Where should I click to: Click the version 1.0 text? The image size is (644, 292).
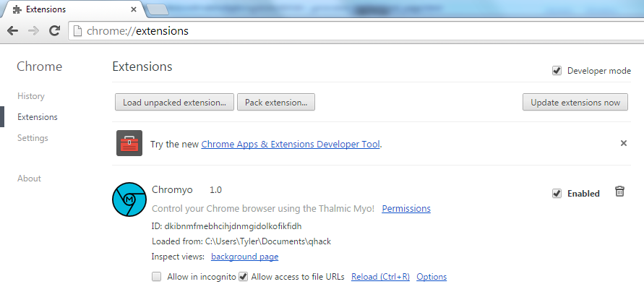point(215,190)
